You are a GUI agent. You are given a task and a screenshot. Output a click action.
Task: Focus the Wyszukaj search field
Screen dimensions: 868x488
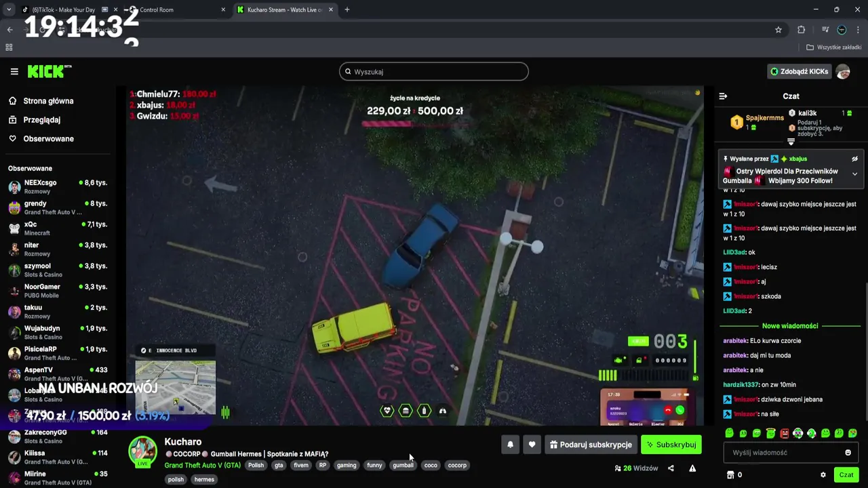[434, 71]
